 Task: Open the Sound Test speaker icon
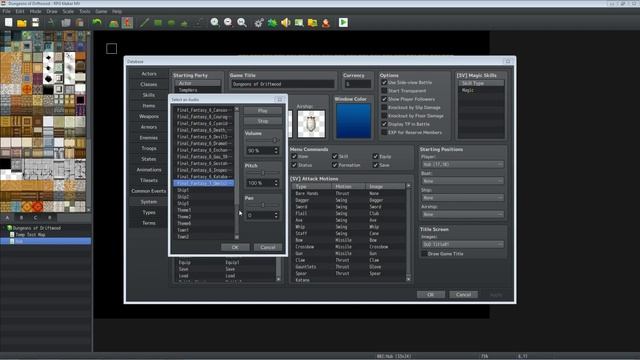(286, 22)
